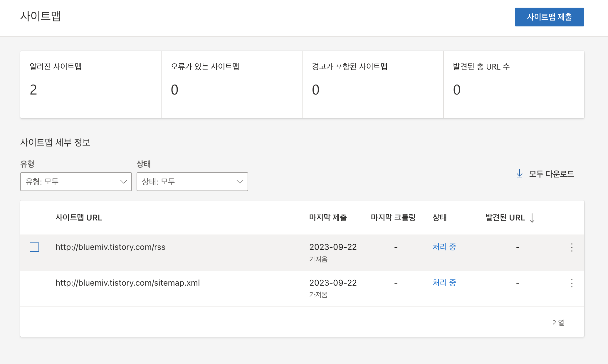The height and width of the screenshot is (364, 608).
Task: Click the 발견된 총 URL 수 summary card
Action: [514, 85]
